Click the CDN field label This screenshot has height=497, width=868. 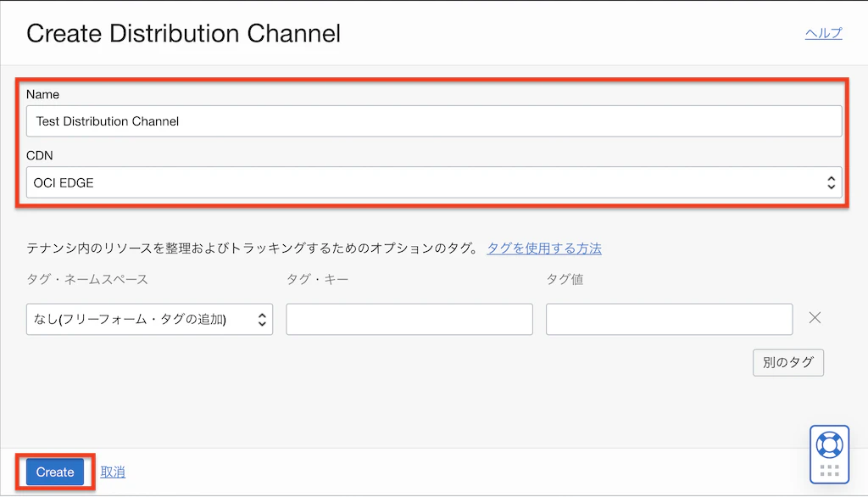point(40,156)
